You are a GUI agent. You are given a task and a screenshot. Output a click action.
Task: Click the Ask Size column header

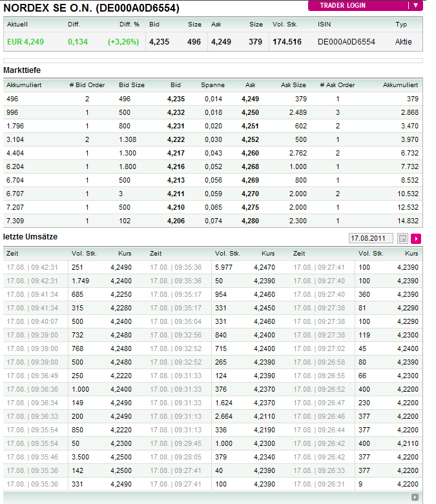pos(293,85)
